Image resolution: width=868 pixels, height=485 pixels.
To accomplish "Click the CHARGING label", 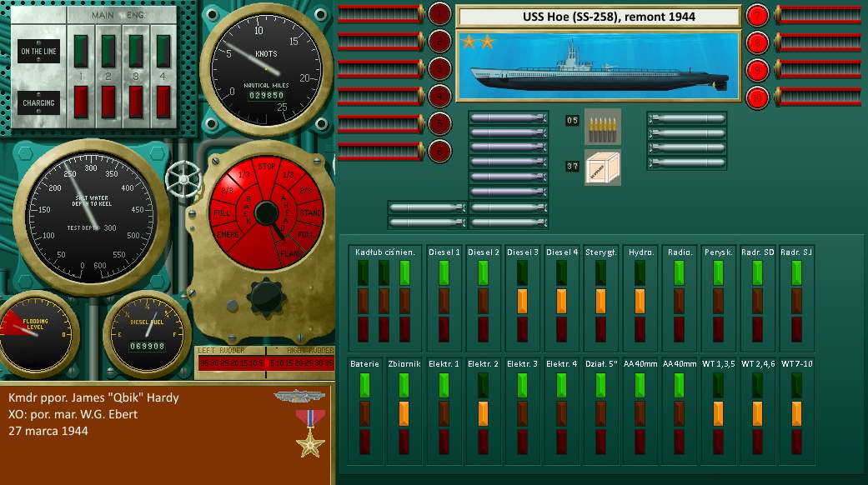I will 39,103.
